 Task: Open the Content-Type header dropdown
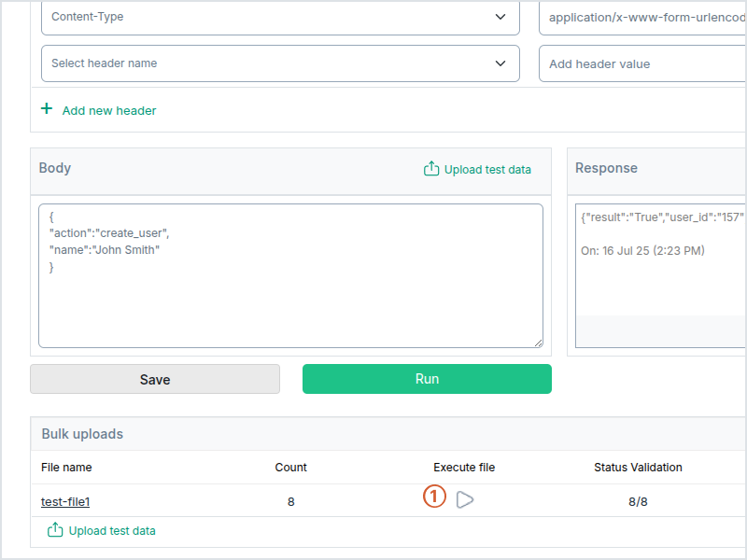click(280, 16)
